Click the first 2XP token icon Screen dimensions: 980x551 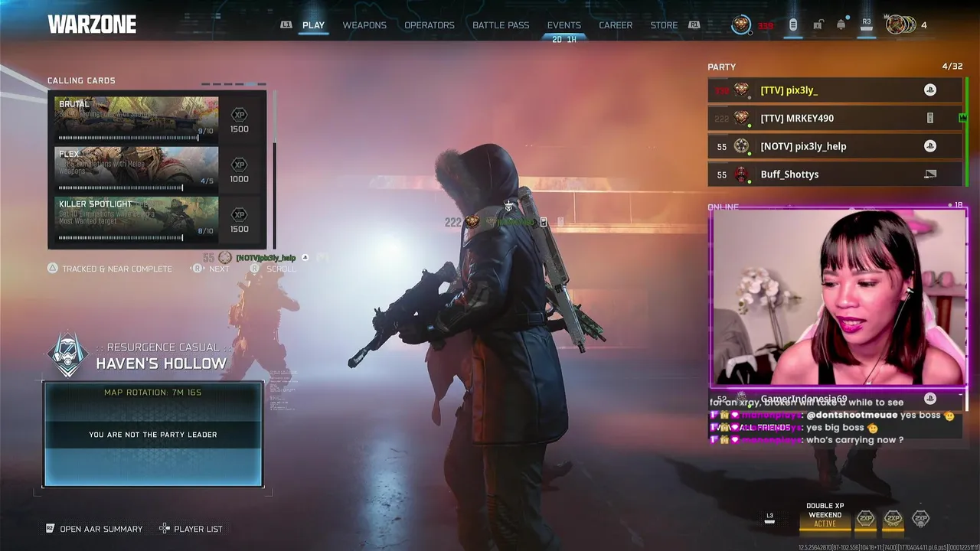tap(866, 519)
